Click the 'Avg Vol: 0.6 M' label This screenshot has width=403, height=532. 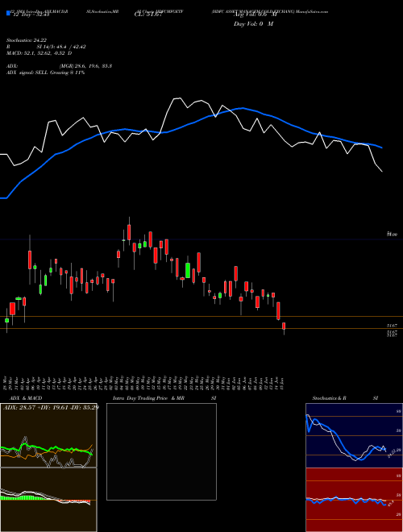(255, 15)
